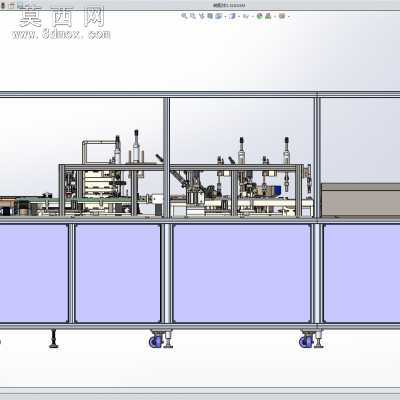This screenshot has width=400, height=400.
Task: Expand the Display Style dropdown arrow
Action: point(239,16)
